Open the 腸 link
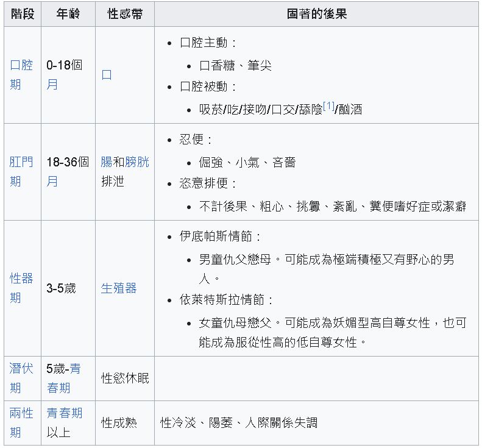482x448 pixels. 107,162
